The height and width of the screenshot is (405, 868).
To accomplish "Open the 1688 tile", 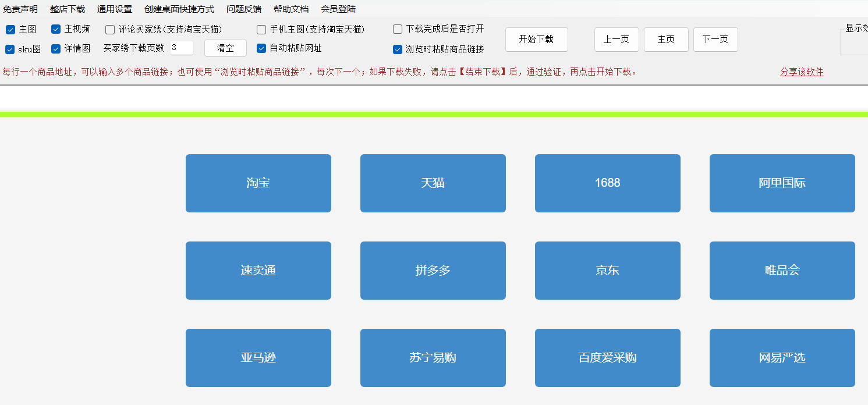I will pos(608,183).
